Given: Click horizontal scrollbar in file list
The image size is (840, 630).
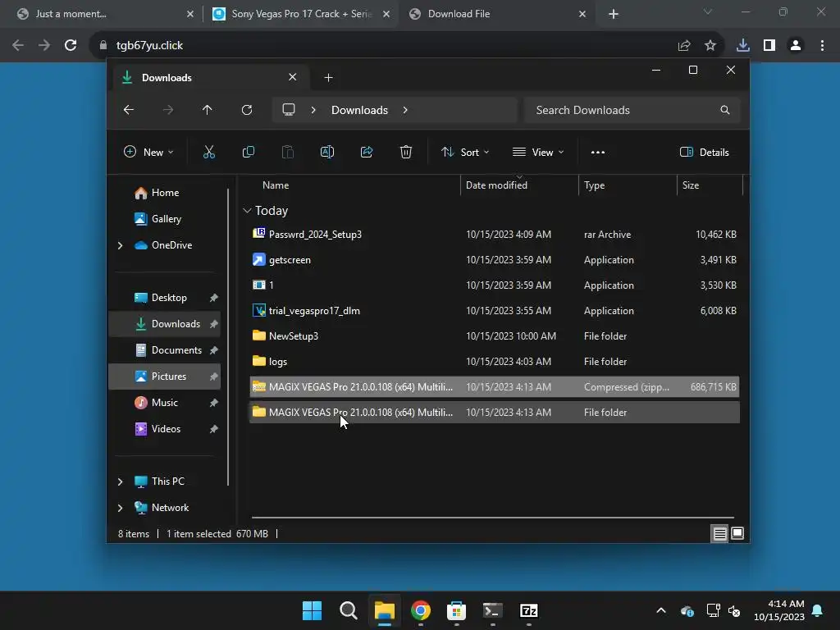Looking at the screenshot, I should 492,518.
